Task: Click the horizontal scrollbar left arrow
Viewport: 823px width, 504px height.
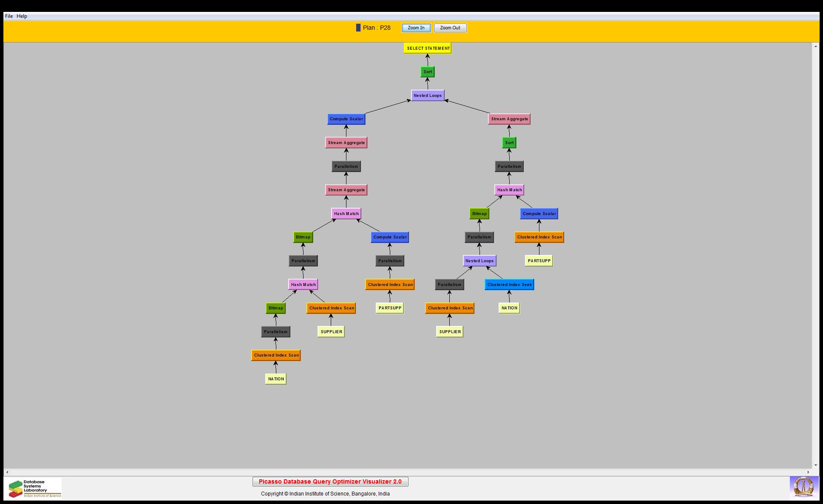Action: (7, 472)
